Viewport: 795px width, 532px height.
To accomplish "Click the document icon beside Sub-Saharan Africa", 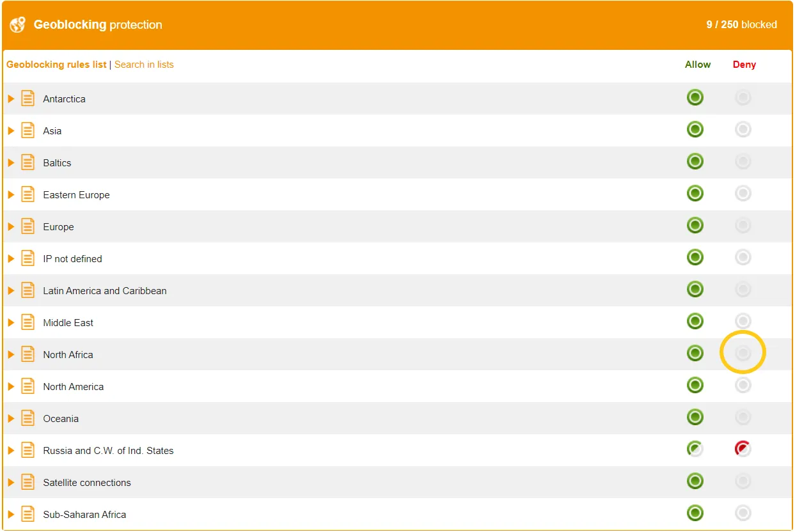I will tap(28, 514).
